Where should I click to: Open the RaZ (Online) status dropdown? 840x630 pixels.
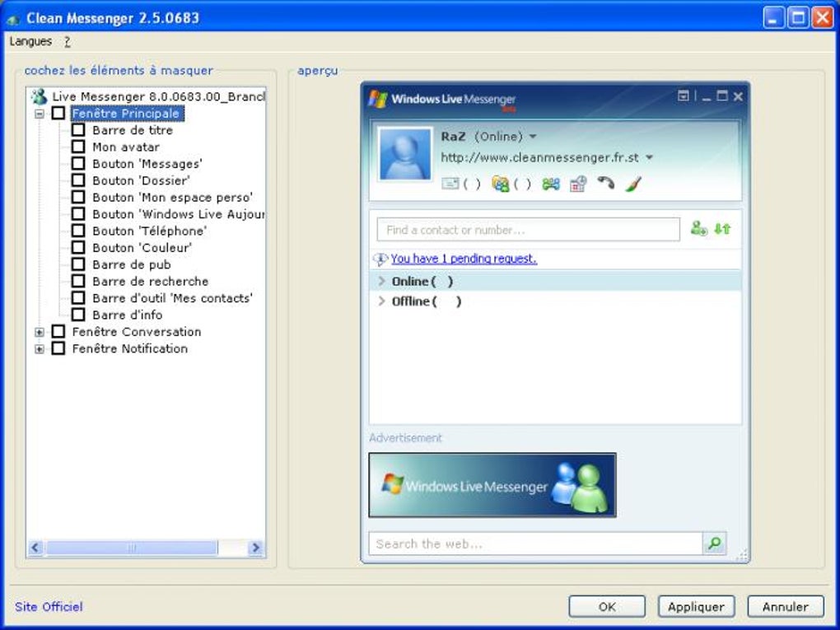533,137
